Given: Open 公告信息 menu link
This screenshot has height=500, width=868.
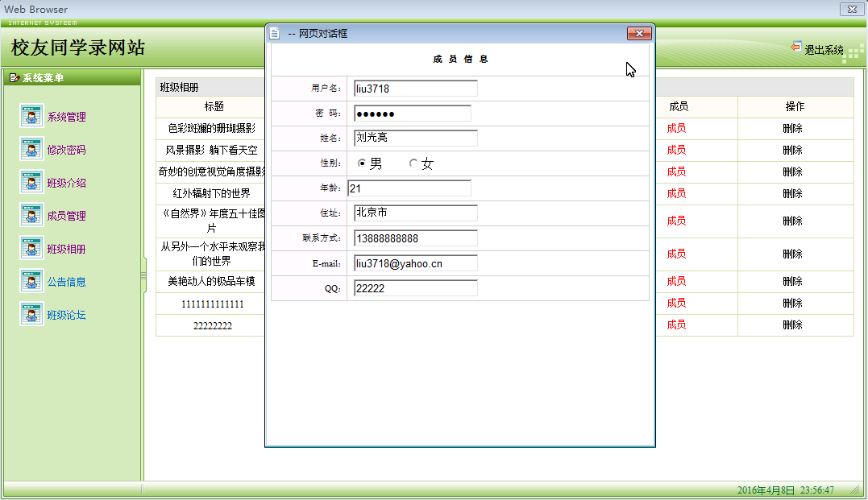Looking at the screenshot, I should pyautogui.click(x=66, y=282).
